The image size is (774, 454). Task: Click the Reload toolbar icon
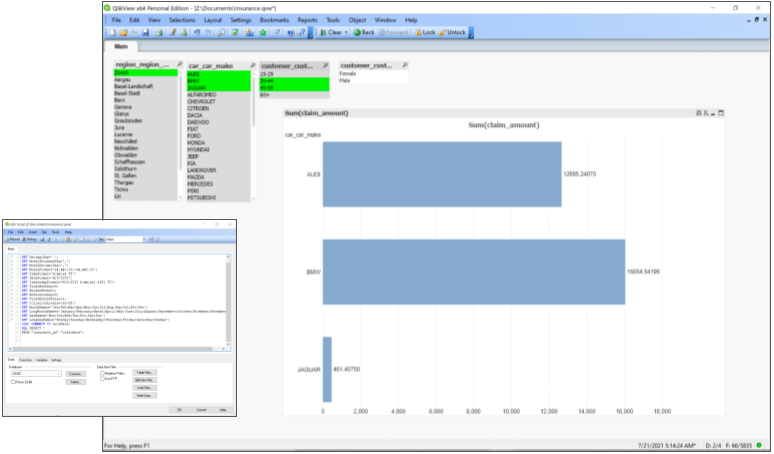(184, 33)
